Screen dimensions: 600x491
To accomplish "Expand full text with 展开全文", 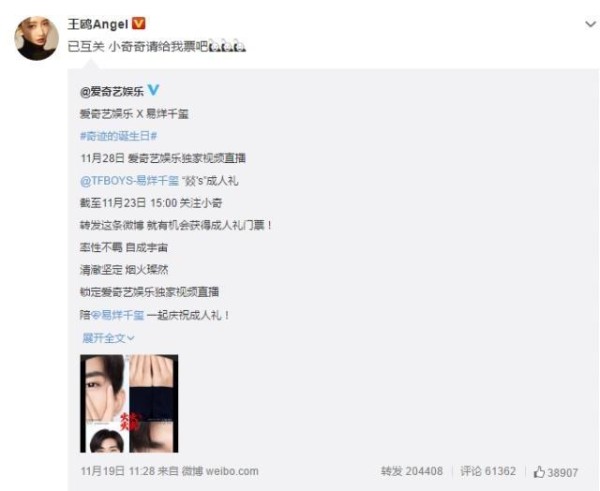I will point(104,338).
